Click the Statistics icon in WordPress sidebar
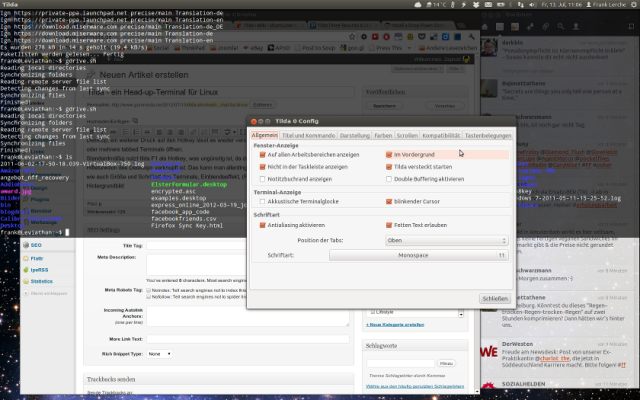This screenshot has width=640, height=400. [26, 281]
